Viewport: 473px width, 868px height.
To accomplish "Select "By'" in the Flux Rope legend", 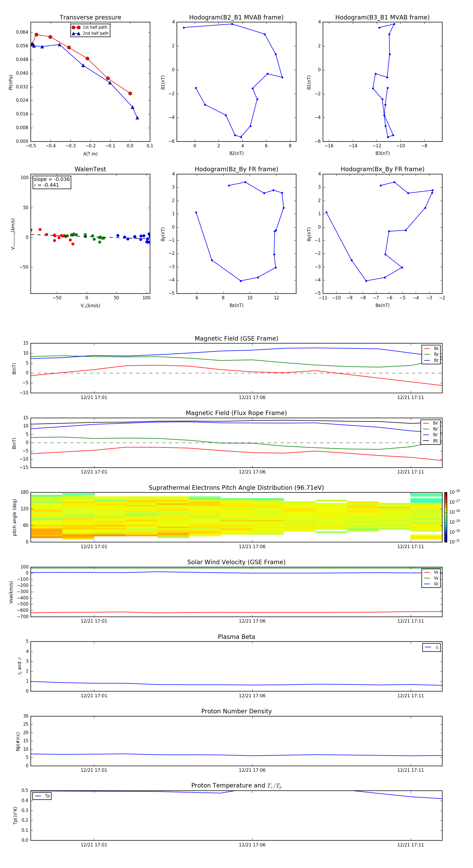I will pos(431,429).
